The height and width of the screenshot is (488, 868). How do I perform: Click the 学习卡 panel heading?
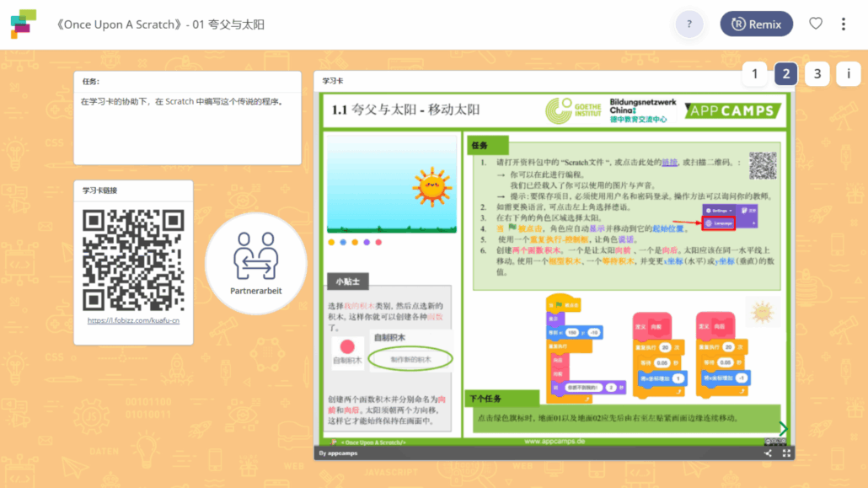point(333,81)
